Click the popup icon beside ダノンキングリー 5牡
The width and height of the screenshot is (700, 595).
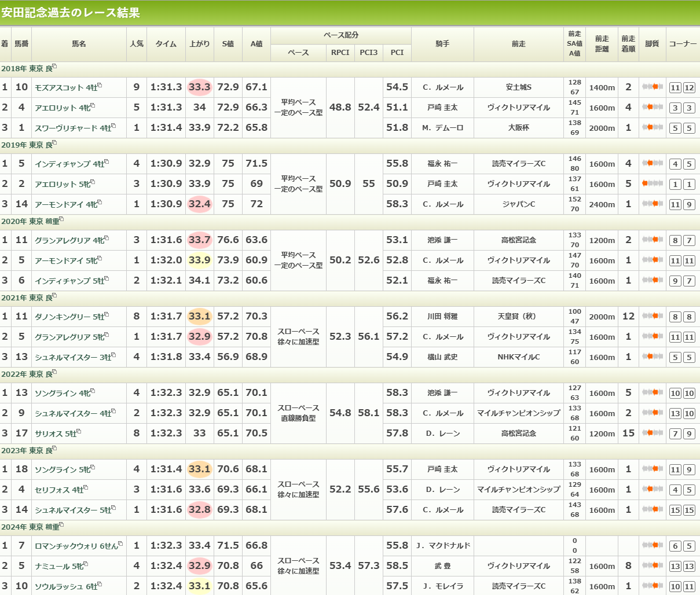tap(107, 315)
